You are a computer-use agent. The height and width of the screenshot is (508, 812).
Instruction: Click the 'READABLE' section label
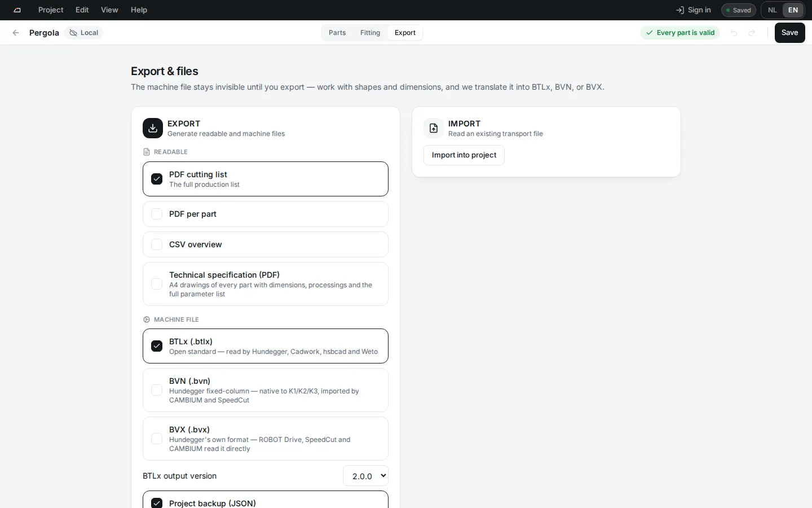tap(171, 152)
